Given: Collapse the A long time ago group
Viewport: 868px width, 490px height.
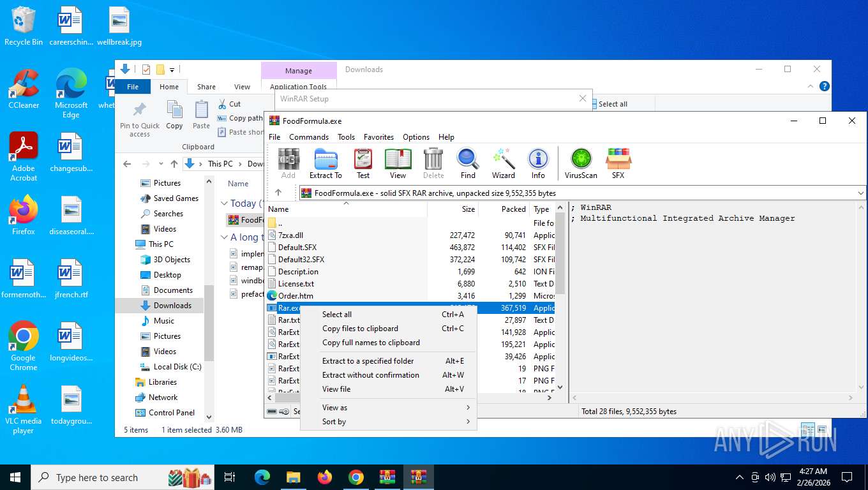Looking at the screenshot, I should [225, 237].
